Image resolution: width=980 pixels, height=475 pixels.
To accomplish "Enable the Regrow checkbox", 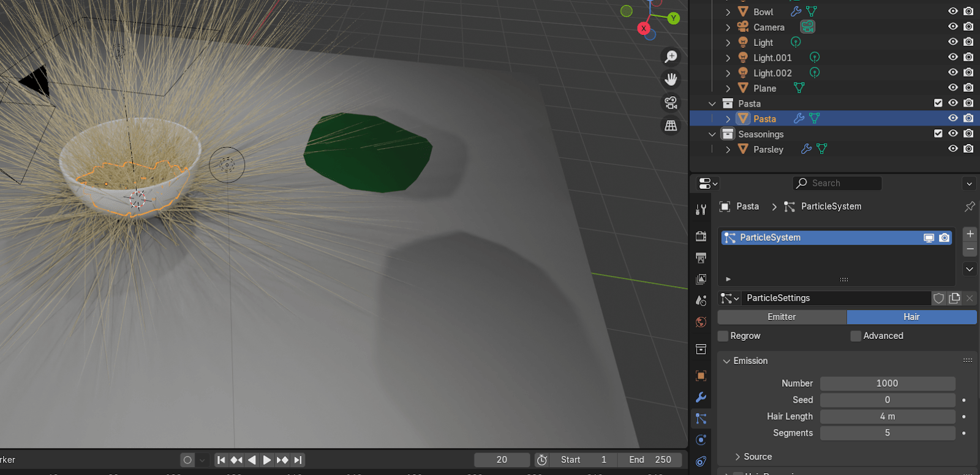I will point(723,336).
